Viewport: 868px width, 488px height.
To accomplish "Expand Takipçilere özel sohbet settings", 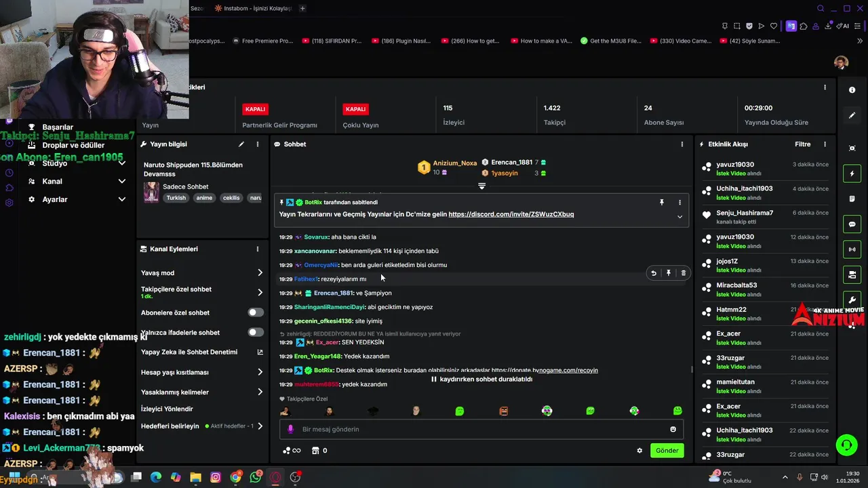I will pos(260,293).
